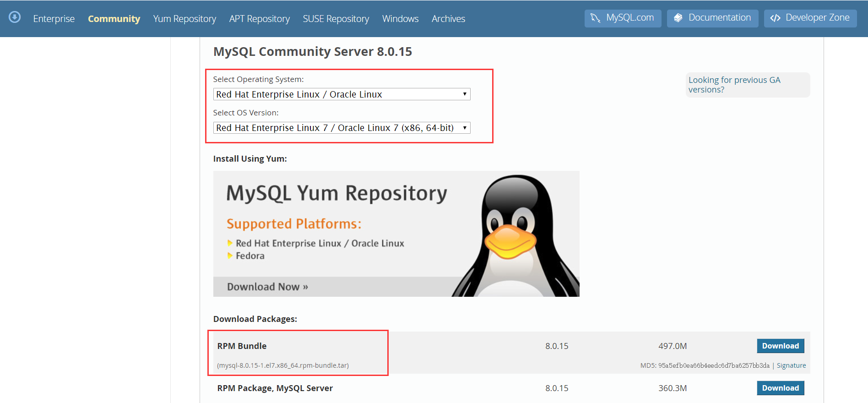The width and height of the screenshot is (868, 403).
Task: Download the RPM Bundle package
Action: click(x=781, y=346)
